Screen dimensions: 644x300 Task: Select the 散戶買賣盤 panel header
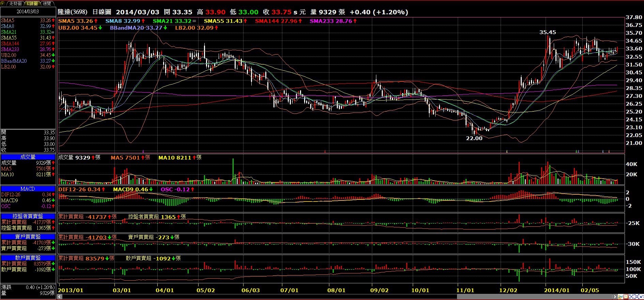point(28,258)
